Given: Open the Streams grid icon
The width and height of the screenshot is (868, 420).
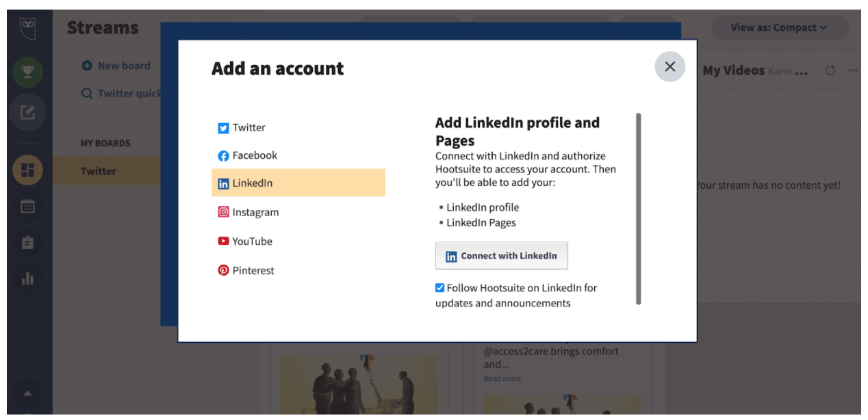Looking at the screenshot, I should pyautogui.click(x=28, y=170).
